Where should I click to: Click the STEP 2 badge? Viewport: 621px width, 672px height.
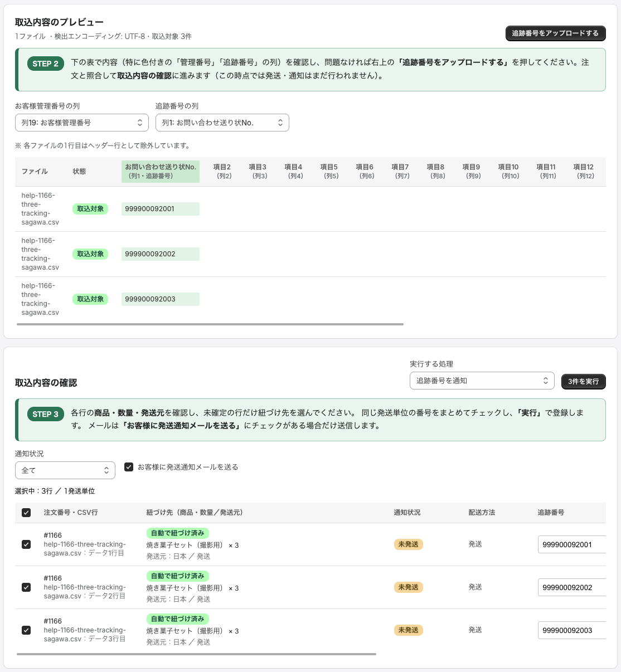(45, 64)
